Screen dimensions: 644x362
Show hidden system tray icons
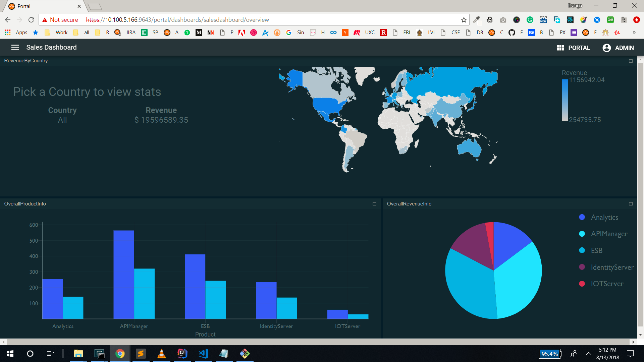[x=589, y=354]
